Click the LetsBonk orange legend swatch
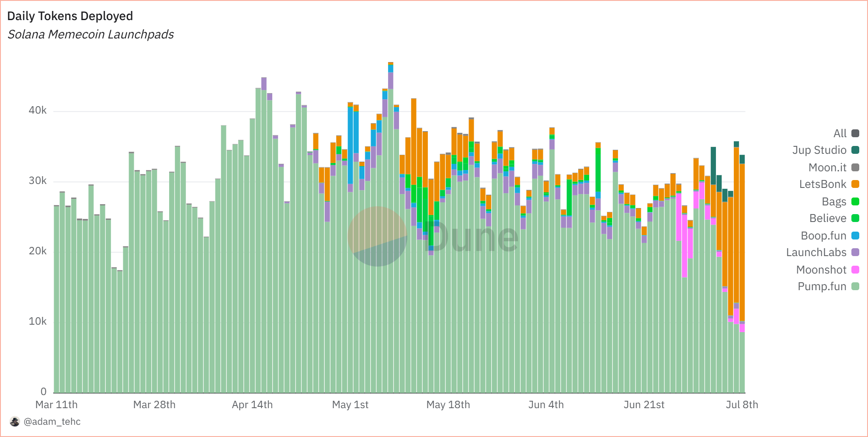This screenshot has height=437, width=868. click(855, 184)
